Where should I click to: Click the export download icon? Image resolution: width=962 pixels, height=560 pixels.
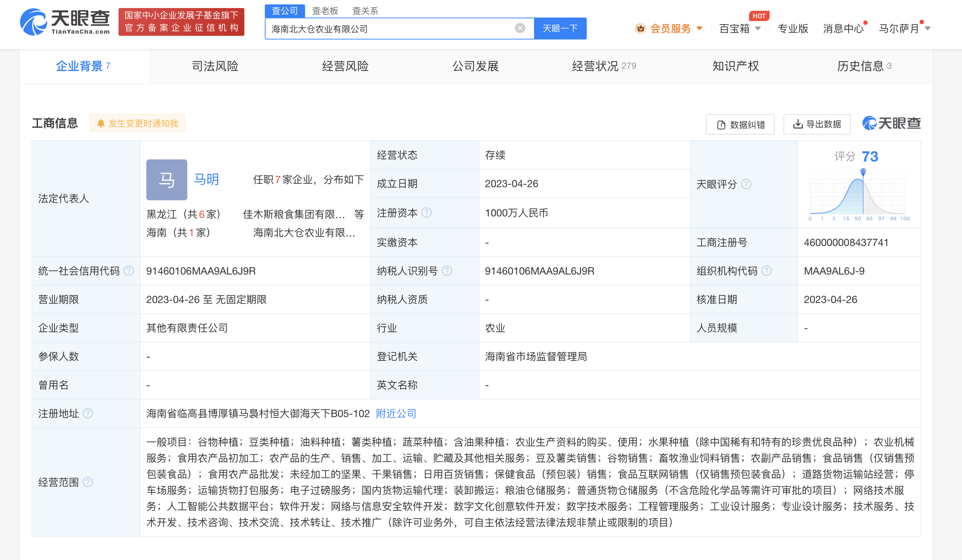click(797, 124)
